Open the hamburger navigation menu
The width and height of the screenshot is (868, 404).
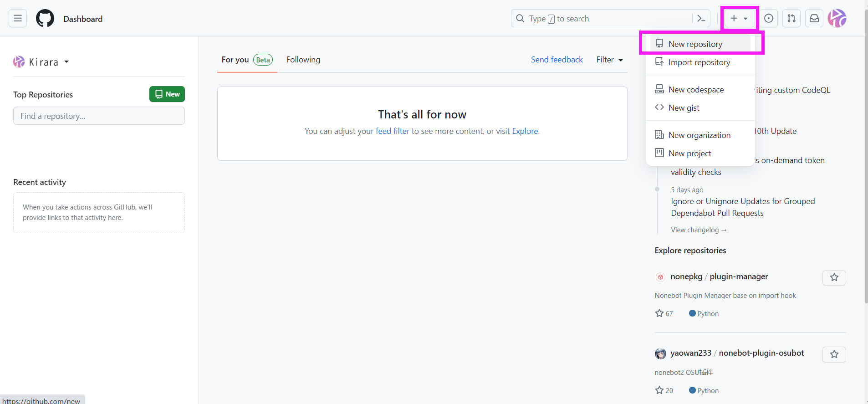point(18,18)
